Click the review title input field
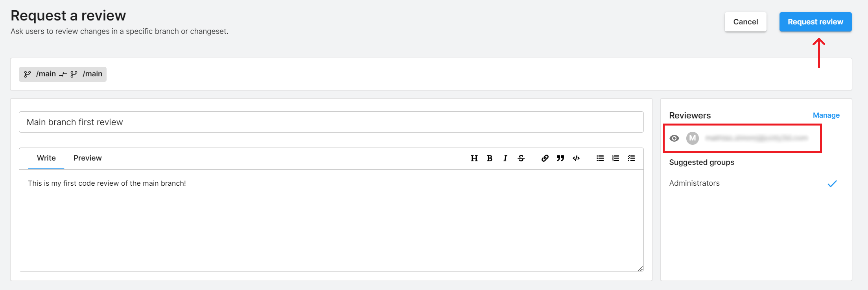Screen dimensions: 868x290 tap(331, 122)
